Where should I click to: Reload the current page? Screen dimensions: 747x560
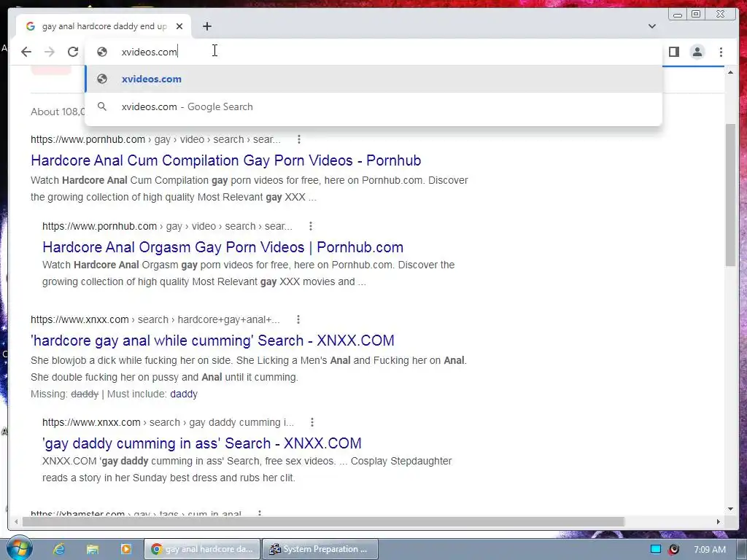[73, 52]
